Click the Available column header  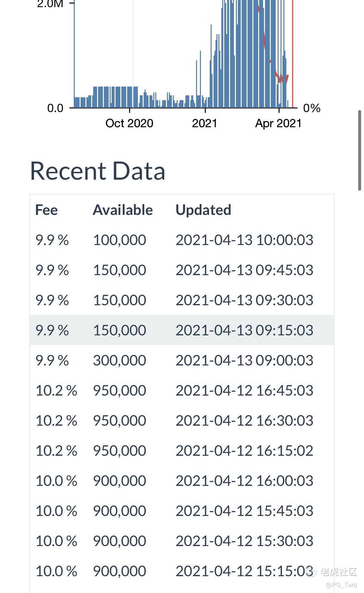(x=123, y=210)
